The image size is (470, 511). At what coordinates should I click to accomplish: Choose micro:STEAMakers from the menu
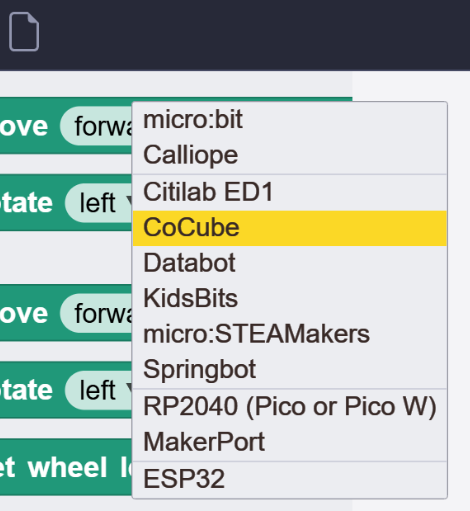coord(289,334)
